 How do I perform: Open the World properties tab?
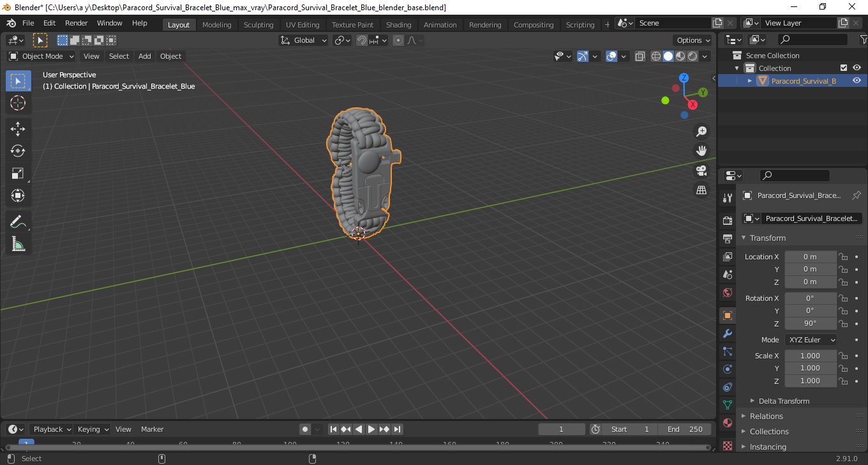(728, 292)
